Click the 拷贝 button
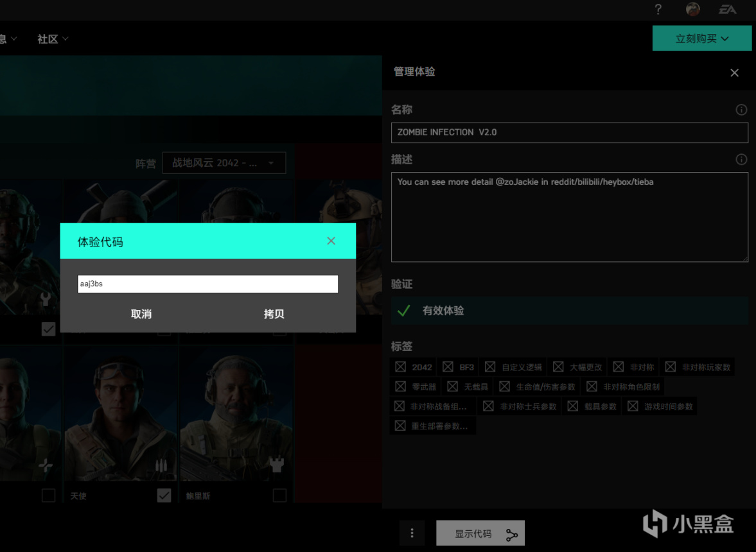 point(274,314)
